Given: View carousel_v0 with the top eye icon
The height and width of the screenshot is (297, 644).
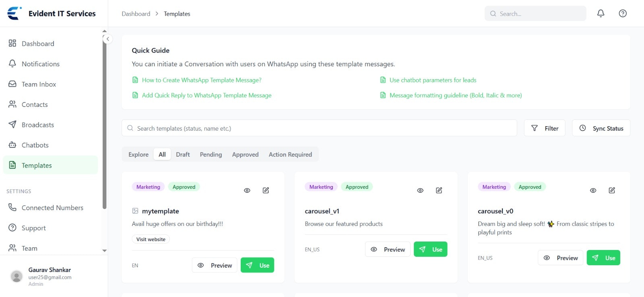Looking at the screenshot, I should [x=593, y=190].
